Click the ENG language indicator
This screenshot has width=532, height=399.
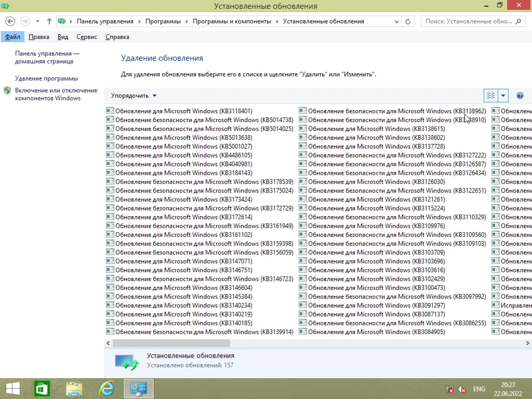pyautogui.click(x=479, y=389)
